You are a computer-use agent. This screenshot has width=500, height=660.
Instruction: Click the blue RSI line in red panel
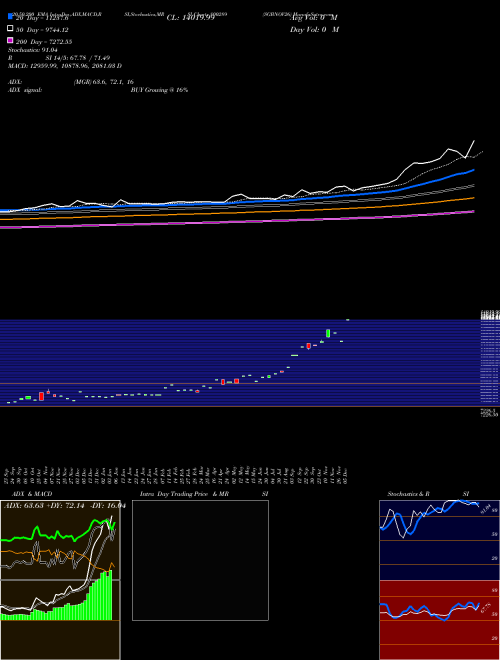[x=429, y=611]
